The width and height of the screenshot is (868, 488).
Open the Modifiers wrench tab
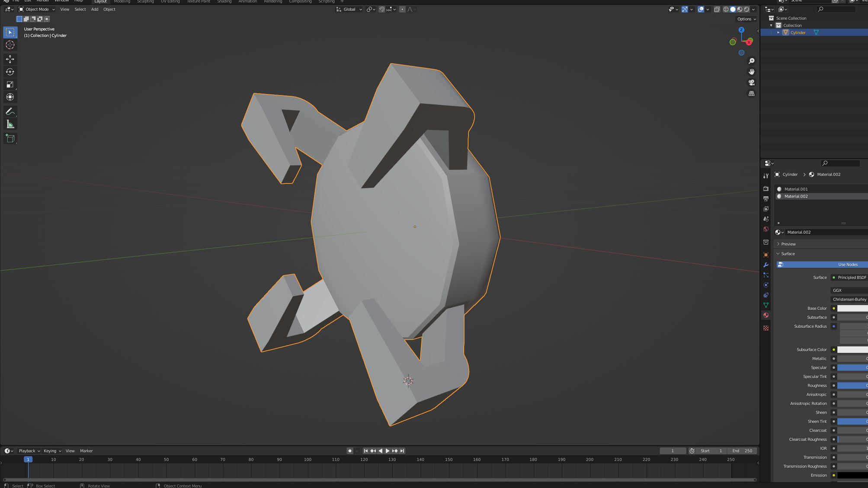(x=766, y=265)
